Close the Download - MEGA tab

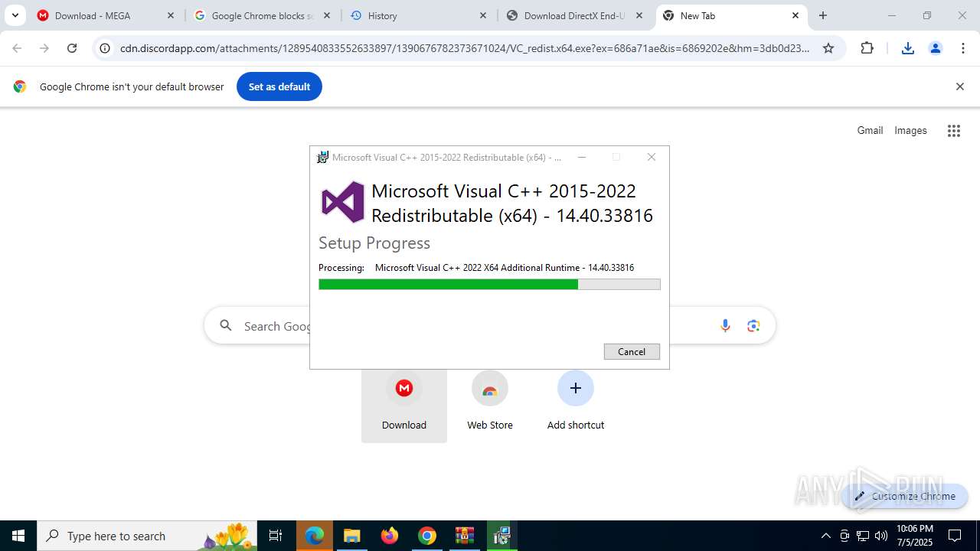click(x=171, y=15)
